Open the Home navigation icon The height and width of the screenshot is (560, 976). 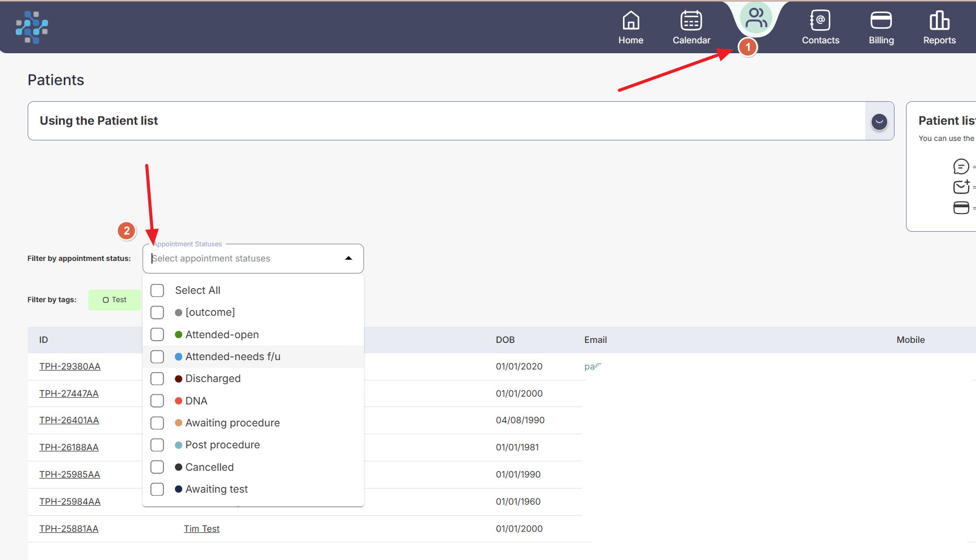click(630, 21)
